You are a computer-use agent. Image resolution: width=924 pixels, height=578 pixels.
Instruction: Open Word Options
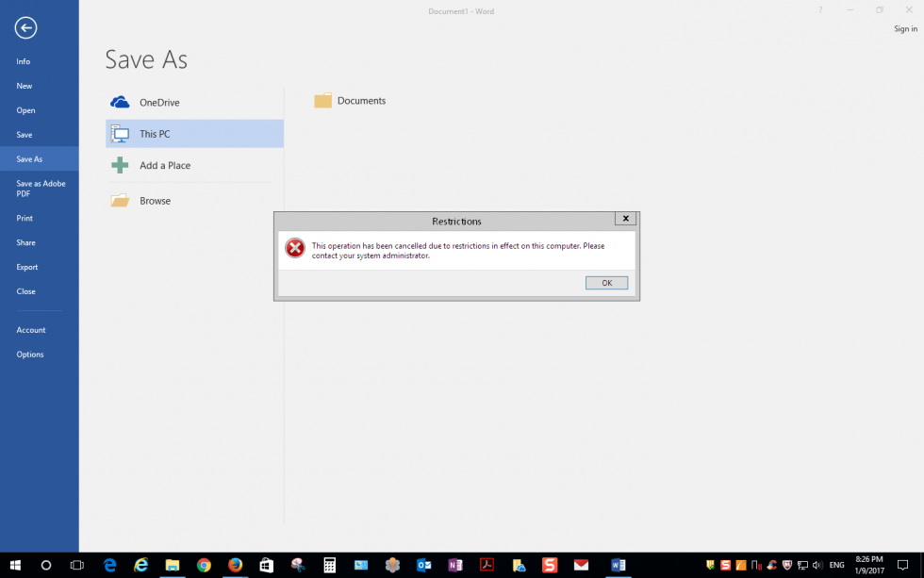[x=30, y=355]
